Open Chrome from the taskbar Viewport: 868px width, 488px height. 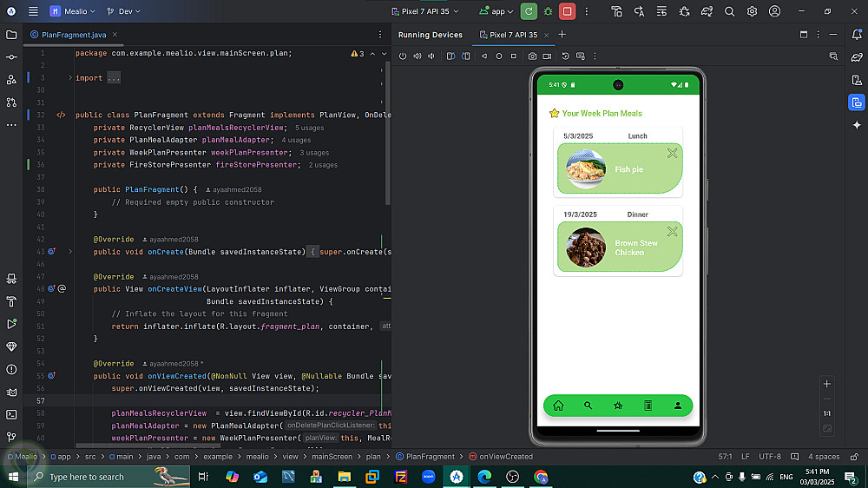541,477
